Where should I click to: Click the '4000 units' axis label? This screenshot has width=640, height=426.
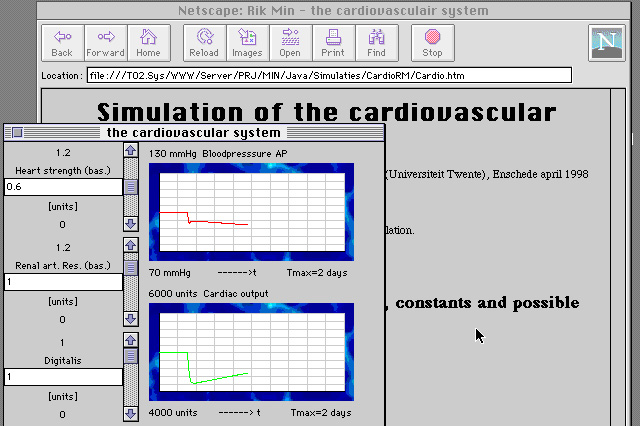point(173,413)
